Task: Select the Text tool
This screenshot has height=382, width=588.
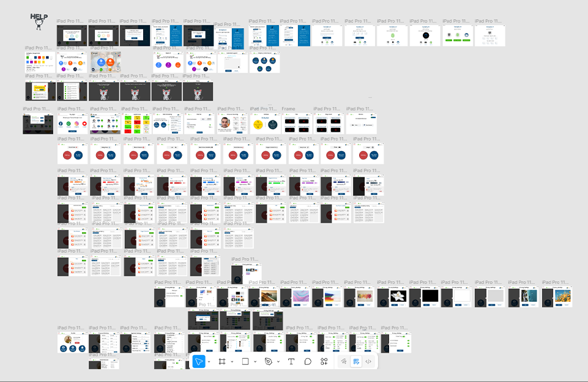Action: [291, 361]
